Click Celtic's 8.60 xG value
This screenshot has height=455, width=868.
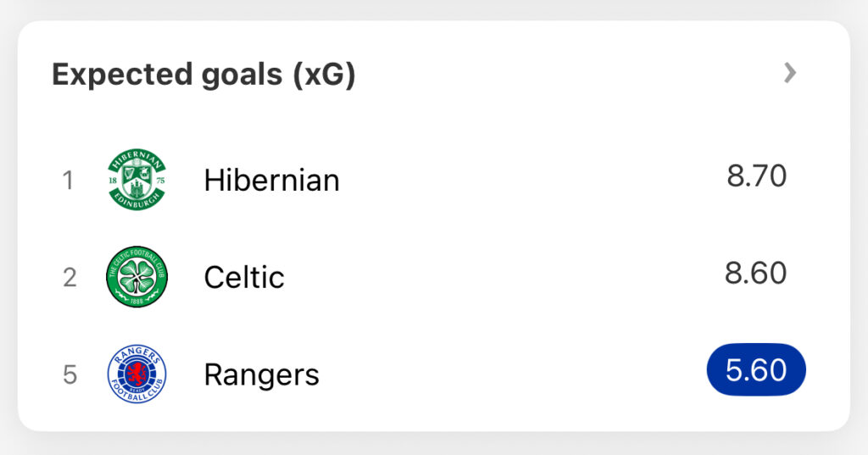[755, 273]
